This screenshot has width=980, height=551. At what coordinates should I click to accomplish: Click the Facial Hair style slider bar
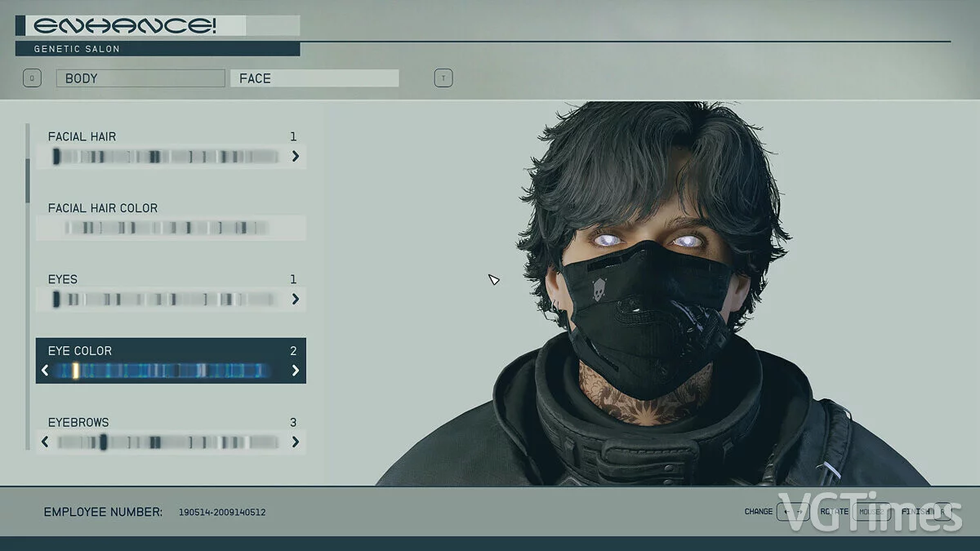(167, 156)
